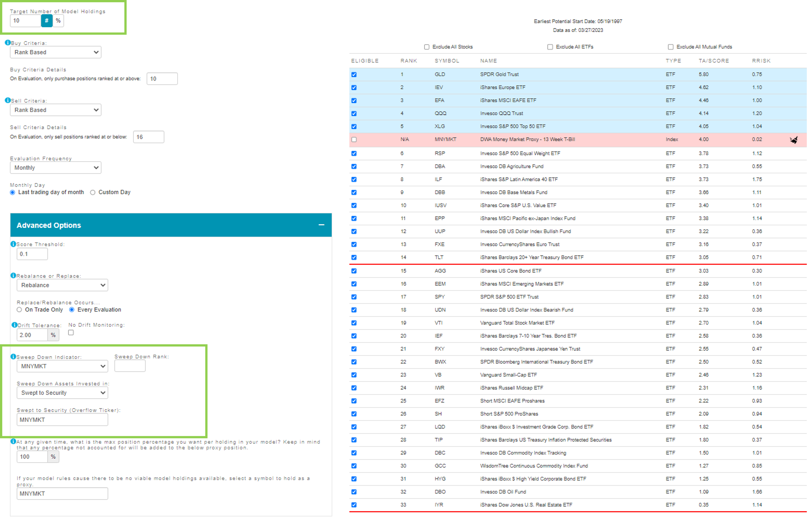Select number mode for target holdings
This screenshot has height=519, width=812.
[x=47, y=21]
